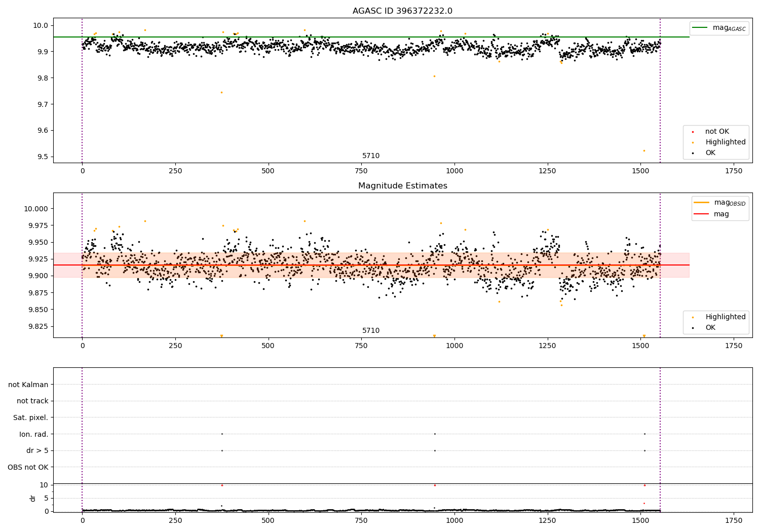
Task: Click orange 'Highlighted' legend marker in Magnitude Estimates plot
Action: tap(693, 317)
